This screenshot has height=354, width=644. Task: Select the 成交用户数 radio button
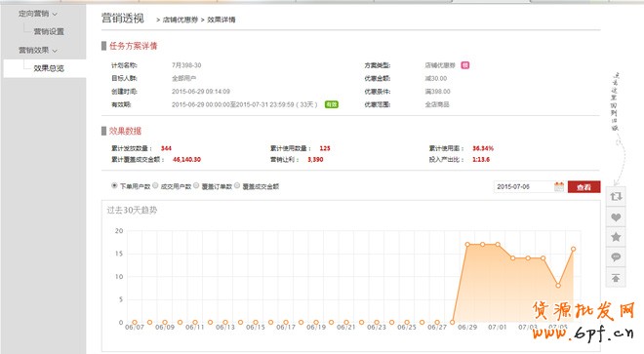point(155,185)
